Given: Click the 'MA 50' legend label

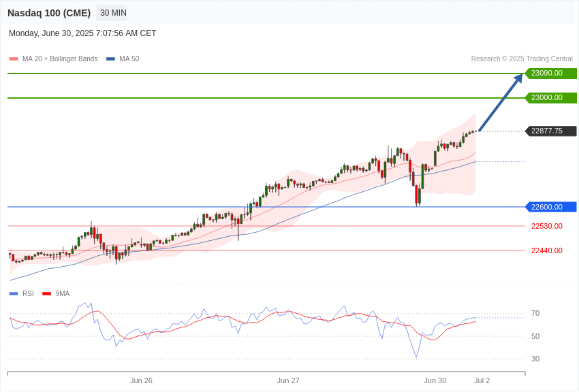Looking at the screenshot, I should pyautogui.click(x=129, y=59).
